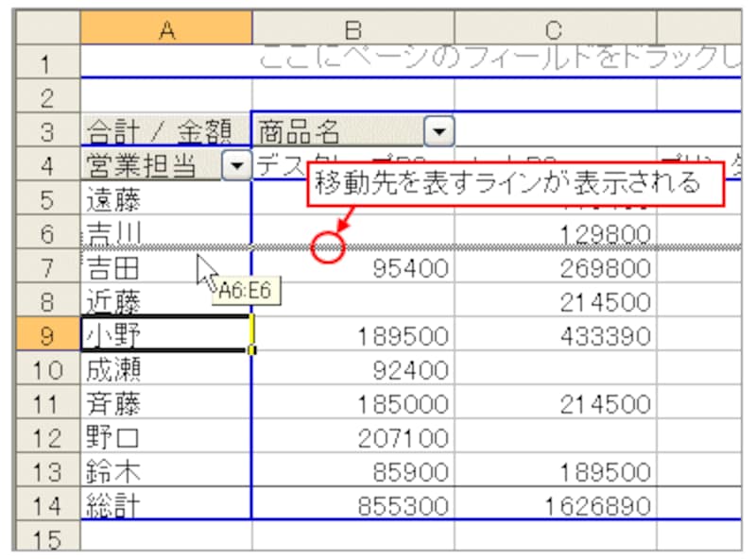This screenshot has width=756, height=559.
Task: Click the red-circled drop line marker
Action: pyautogui.click(x=328, y=247)
